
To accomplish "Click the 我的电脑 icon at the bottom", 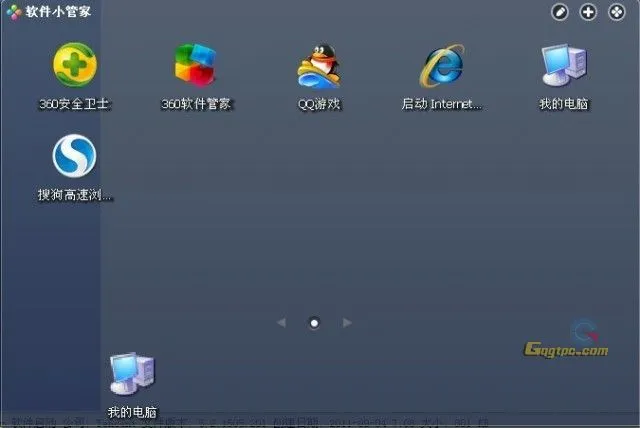I will [132, 375].
